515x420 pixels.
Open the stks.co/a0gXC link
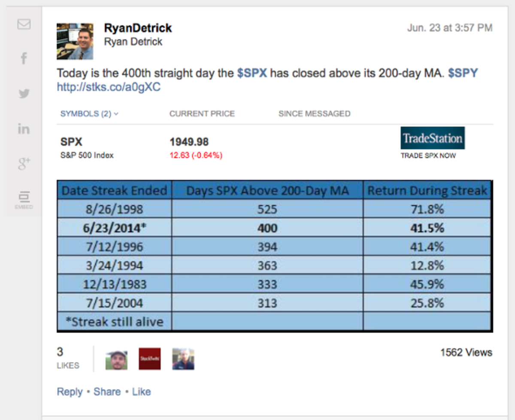(x=109, y=88)
